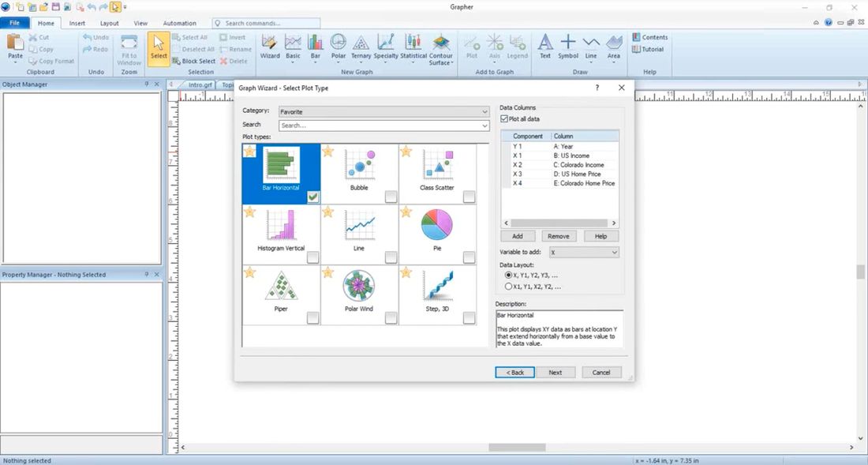Uncheck Plot all data checkbox

pyautogui.click(x=503, y=119)
